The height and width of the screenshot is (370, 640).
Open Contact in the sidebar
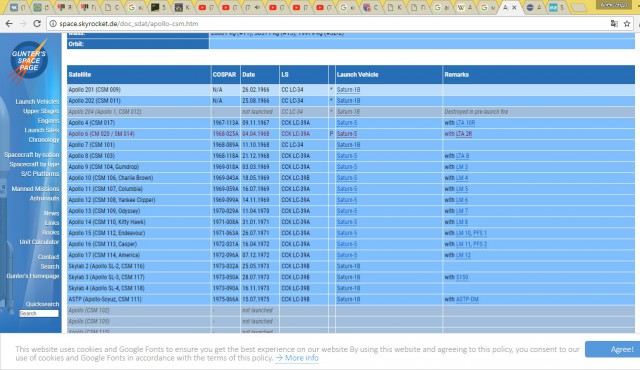tap(48, 257)
